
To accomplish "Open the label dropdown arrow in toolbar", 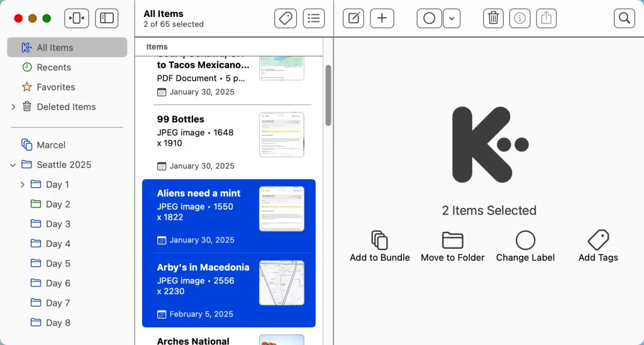I will coord(452,18).
